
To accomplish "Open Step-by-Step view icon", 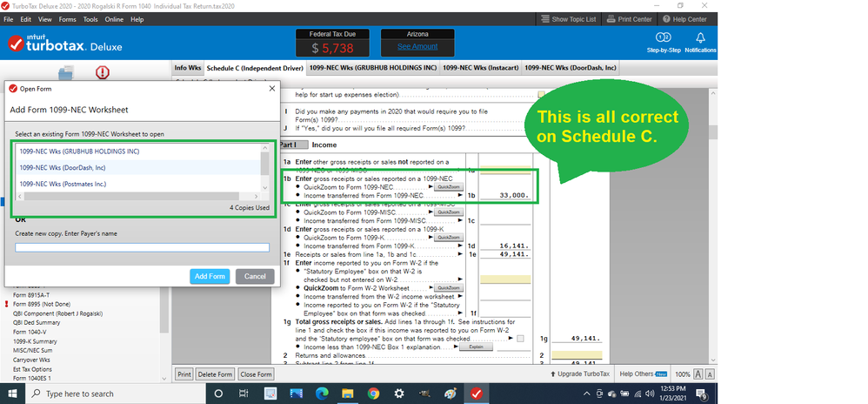I will [663, 38].
